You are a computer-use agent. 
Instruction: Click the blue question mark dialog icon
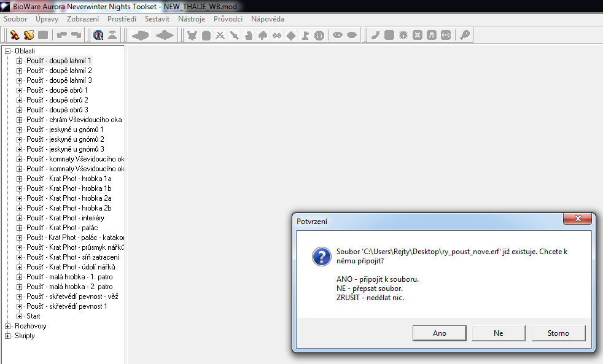click(x=321, y=256)
